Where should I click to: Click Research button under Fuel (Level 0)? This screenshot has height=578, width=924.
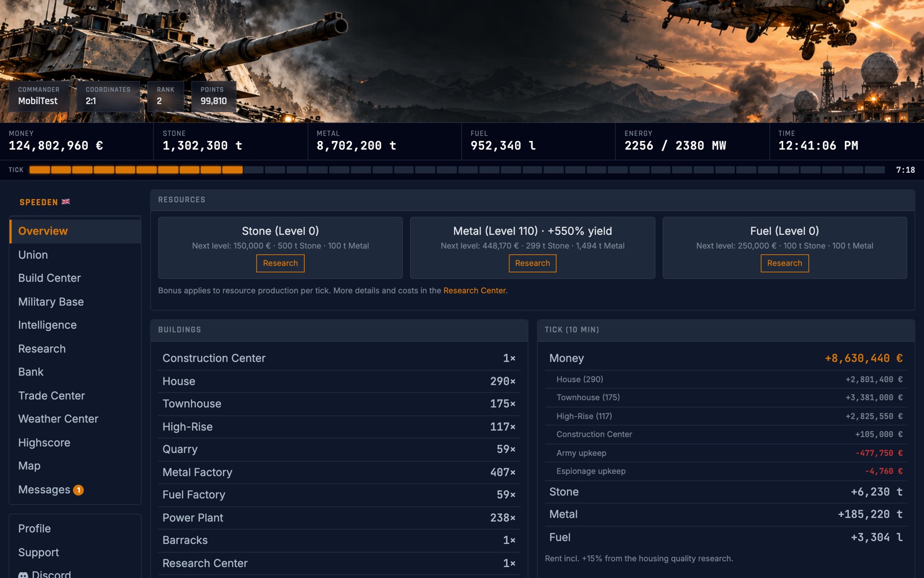click(784, 263)
